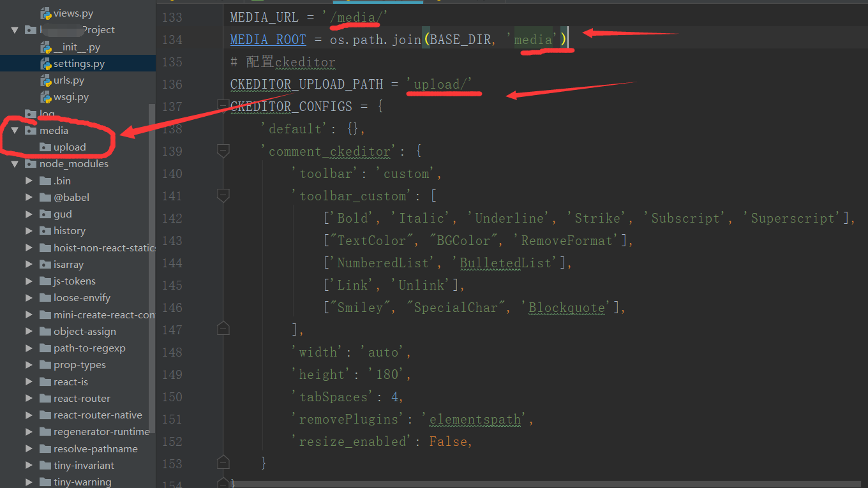The width and height of the screenshot is (868, 488).
Task: Click the object-assign folder icon
Action: 45,331
